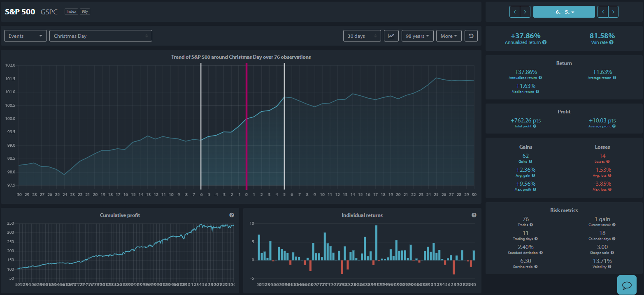Viewport: 644px width, 295px height.
Task: Open the chat bubble widget
Action: tap(627, 285)
